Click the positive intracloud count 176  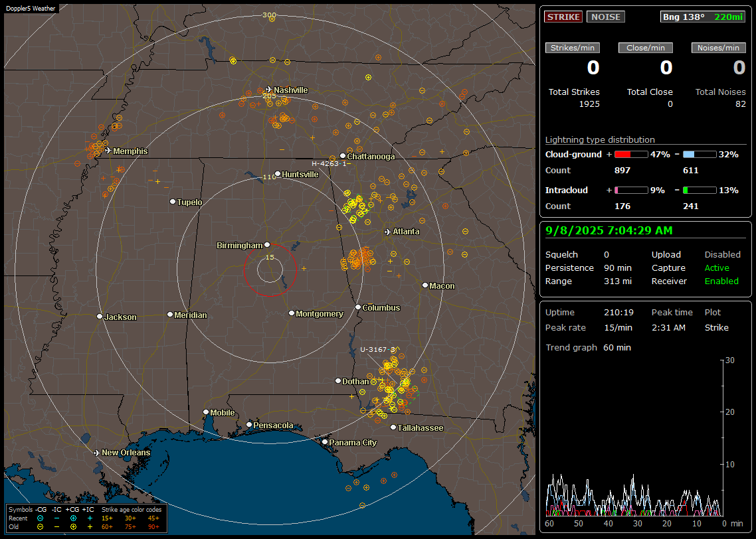[622, 206]
